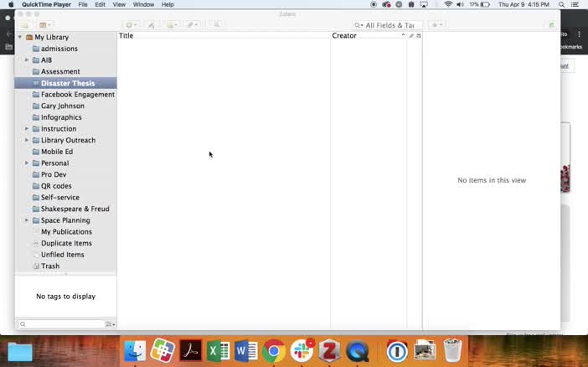Select the Library Outreach folder

(x=68, y=140)
